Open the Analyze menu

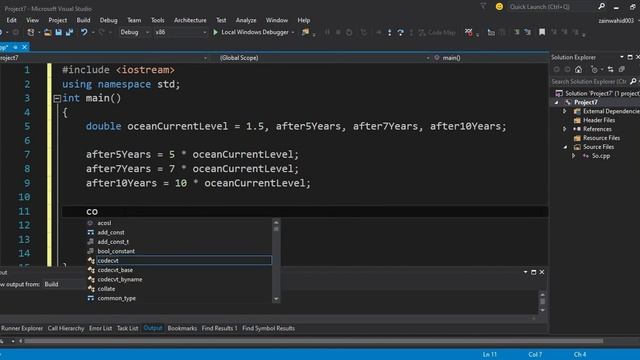(x=246, y=20)
